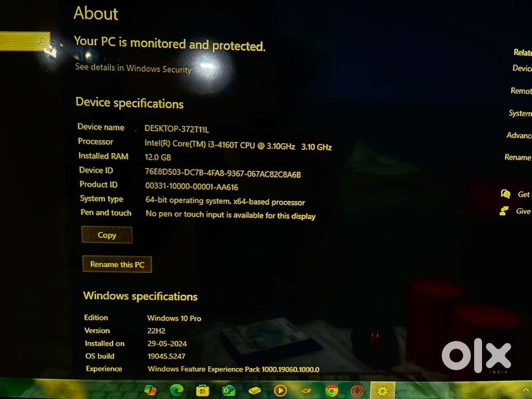
Task: Click the Device specifications heading
Action: point(130,103)
